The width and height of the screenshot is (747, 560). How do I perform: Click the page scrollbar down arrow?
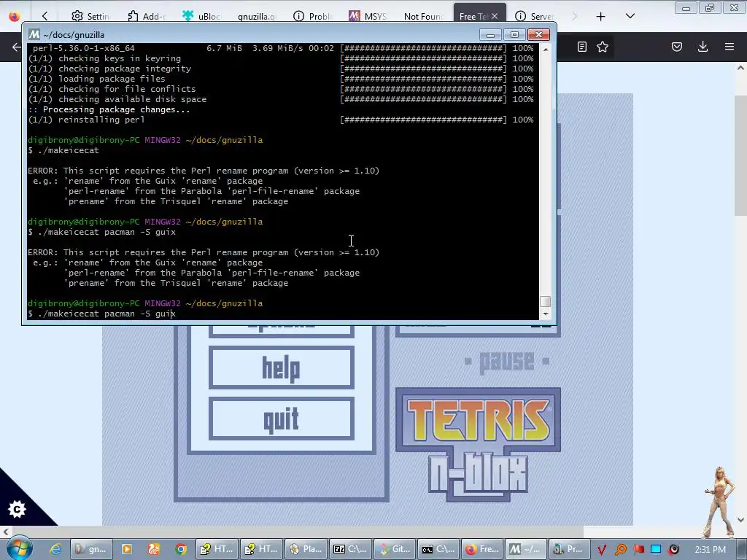click(740, 520)
